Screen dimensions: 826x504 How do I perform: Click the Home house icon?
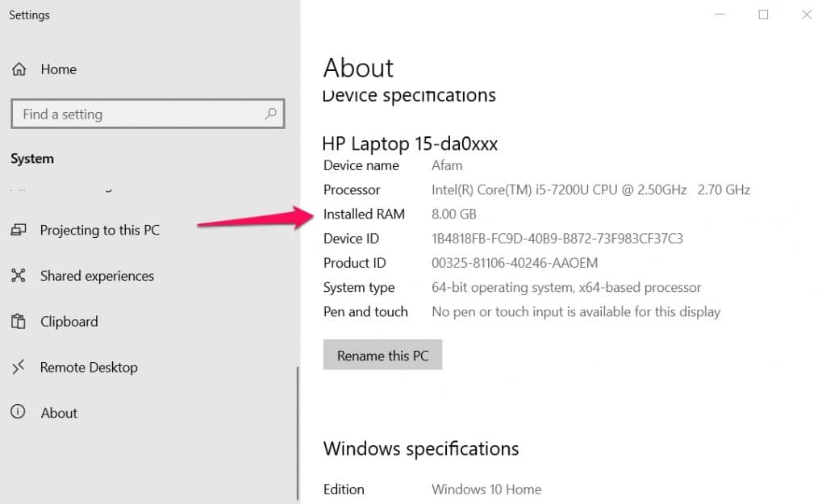tap(19, 69)
